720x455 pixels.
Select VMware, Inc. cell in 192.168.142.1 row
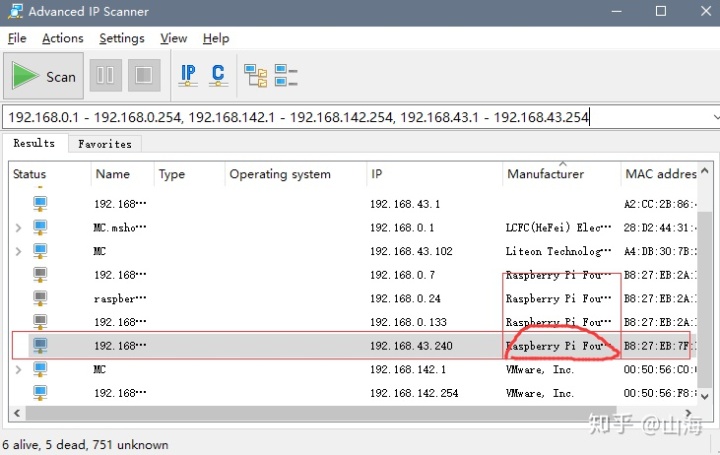[x=540, y=370]
